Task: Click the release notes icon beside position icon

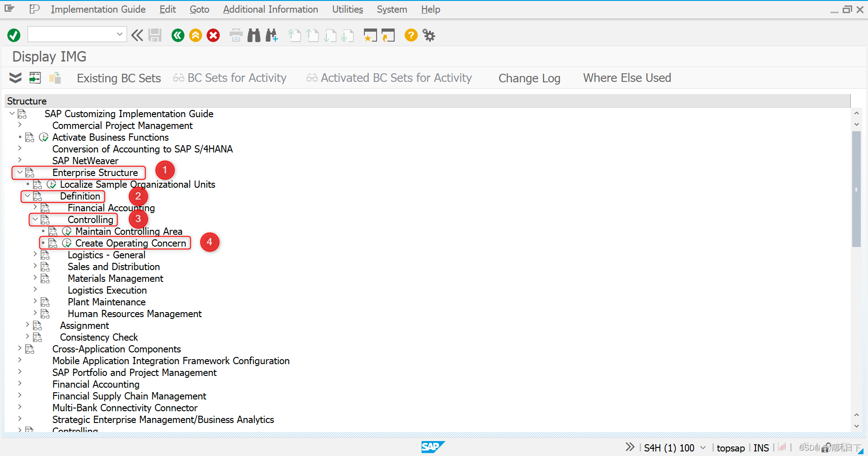Action: 55,78
